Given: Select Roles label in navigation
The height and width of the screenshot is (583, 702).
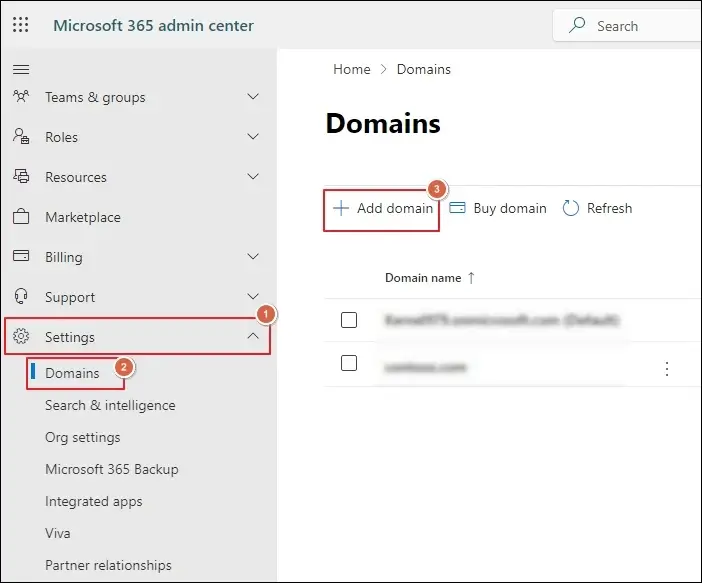Looking at the screenshot, I should [61, 137].
